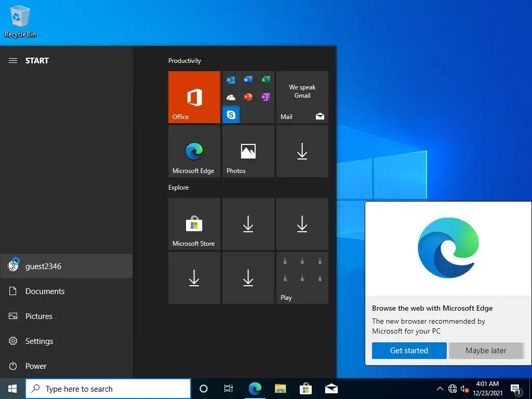Open Outlook in the Office apps tile
This screenshot has width=532, height=399.
pyautogui.click(x=231, y=80)
